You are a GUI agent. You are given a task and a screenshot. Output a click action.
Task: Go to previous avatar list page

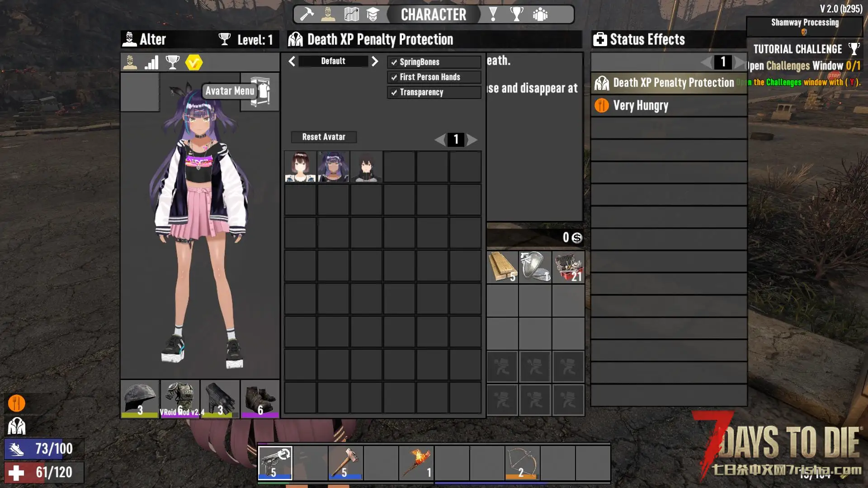[x=440, y=140]
